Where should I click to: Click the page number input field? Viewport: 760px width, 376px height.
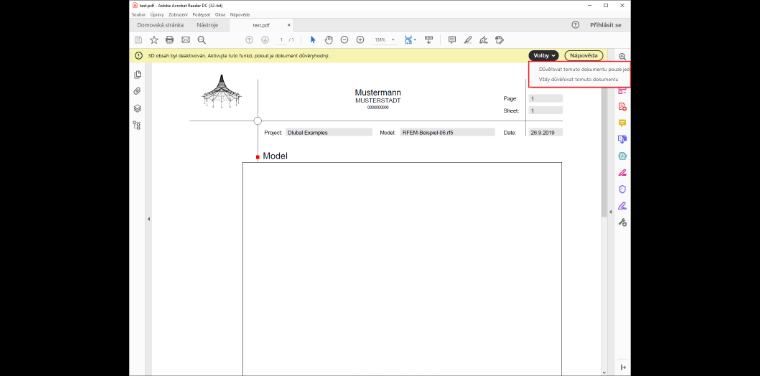[x=282, y=40]
